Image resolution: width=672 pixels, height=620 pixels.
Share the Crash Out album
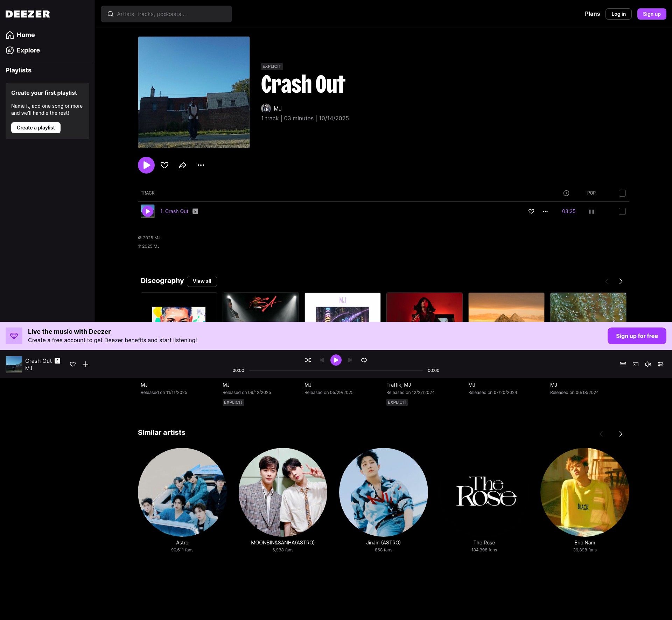(x=183, y=165)
